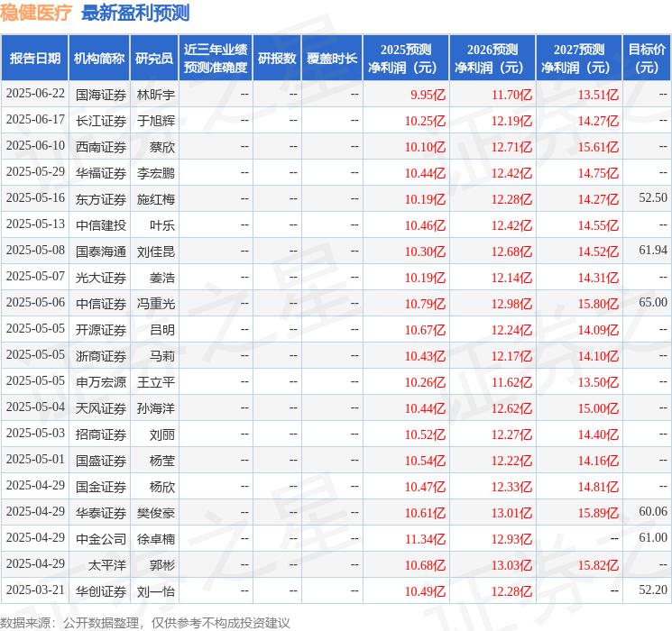Click analyst name 郭彬
Viewport: 672px width, 631px height.
(x=162, y=564)
